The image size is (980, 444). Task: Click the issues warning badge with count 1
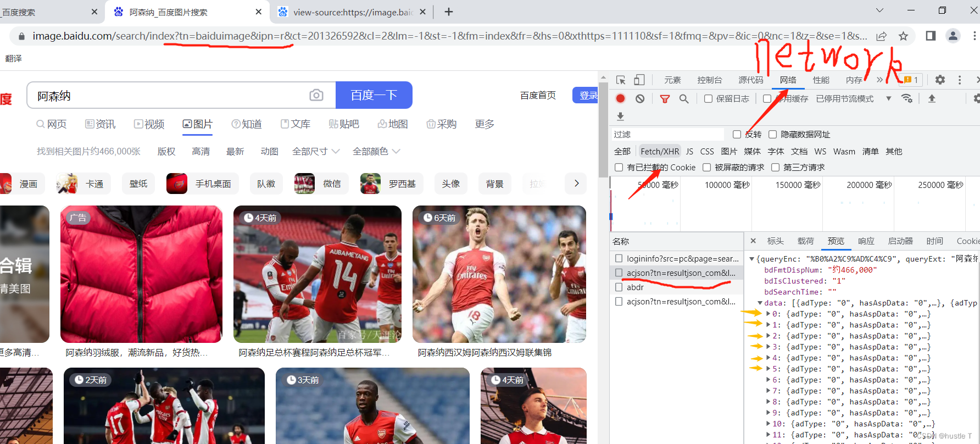point(911,80)
